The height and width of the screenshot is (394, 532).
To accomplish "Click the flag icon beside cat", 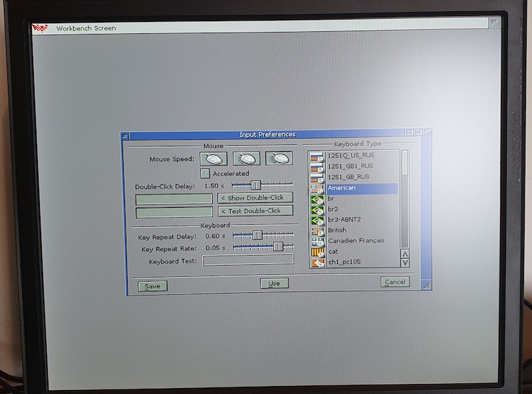I will [317, 252].
